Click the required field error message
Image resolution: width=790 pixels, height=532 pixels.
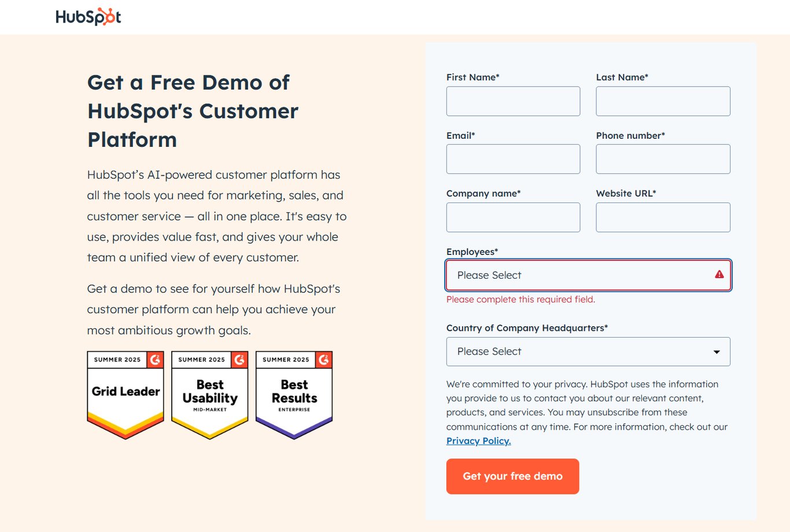click(x=520, y=300)
